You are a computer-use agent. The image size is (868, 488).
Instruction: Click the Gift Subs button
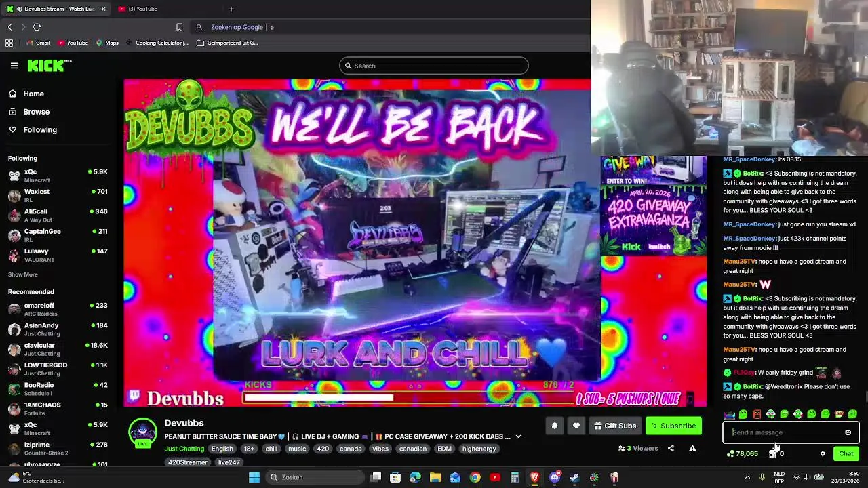(x=615, y=426)
